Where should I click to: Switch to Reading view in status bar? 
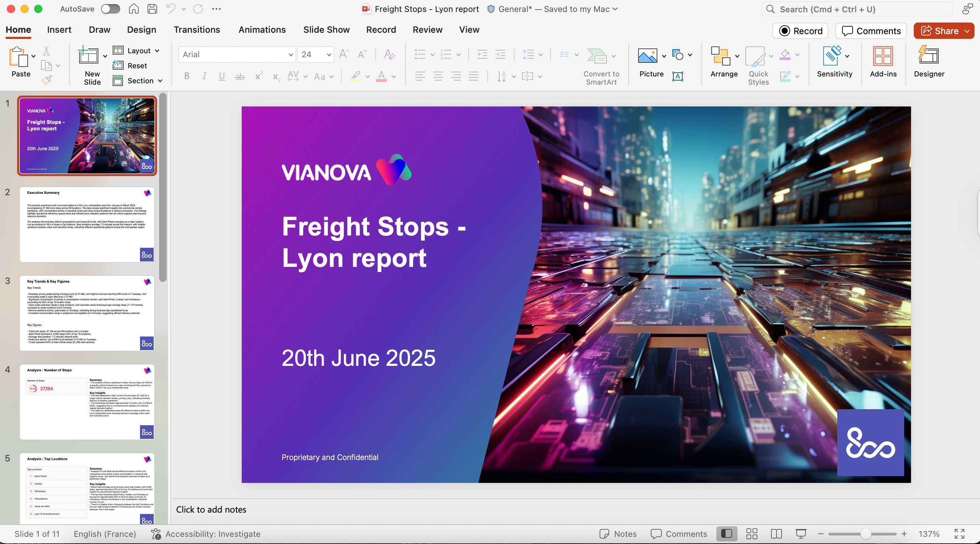click(x=776, y=534)
